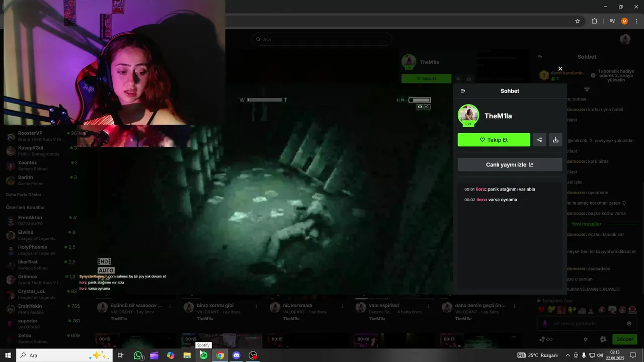Select liorz username in 00:01 chat message
The width and height of the screenshot is (644, 362).
(480, 190)
